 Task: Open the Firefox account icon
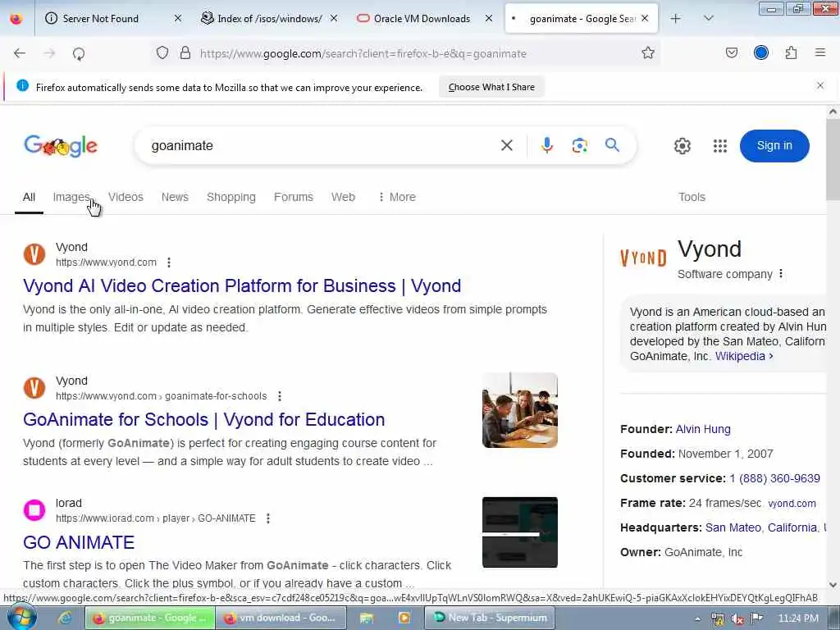(x=760, y=52)
